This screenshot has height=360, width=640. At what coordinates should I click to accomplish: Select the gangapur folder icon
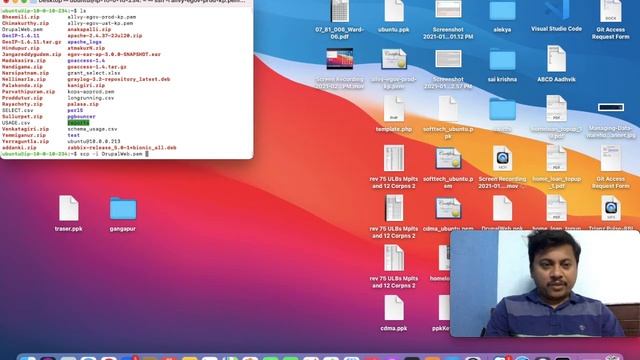[x=123, y=209]
